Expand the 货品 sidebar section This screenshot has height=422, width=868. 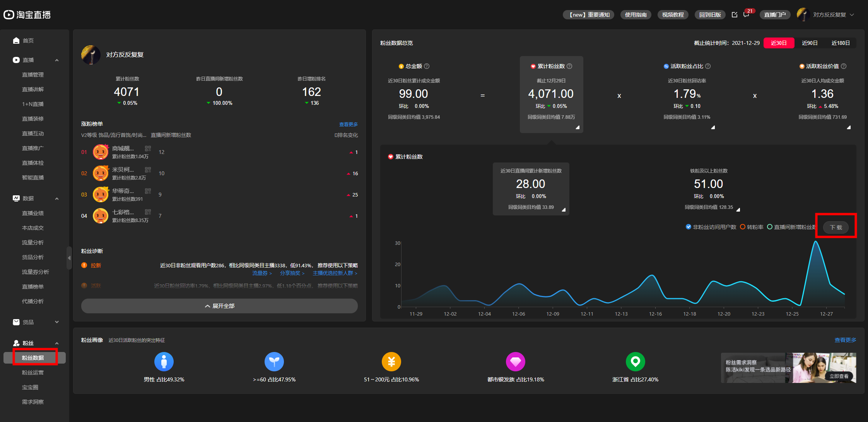point(57,322)
